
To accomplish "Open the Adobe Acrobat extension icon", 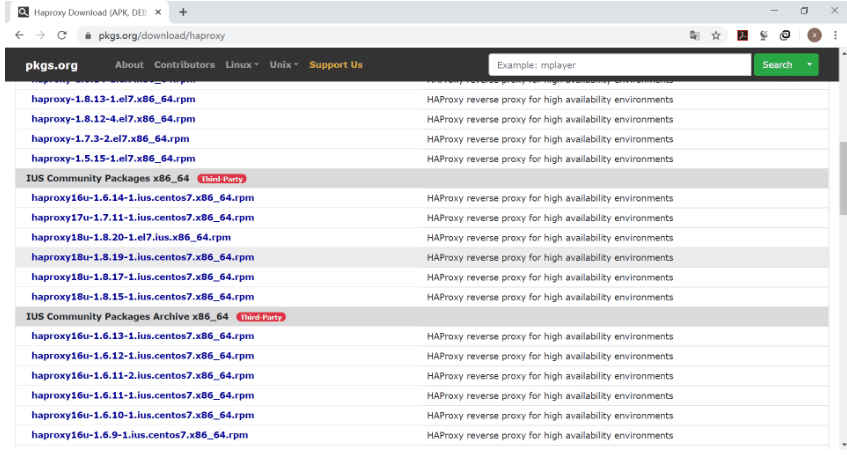I will click(x=743, y=36).
